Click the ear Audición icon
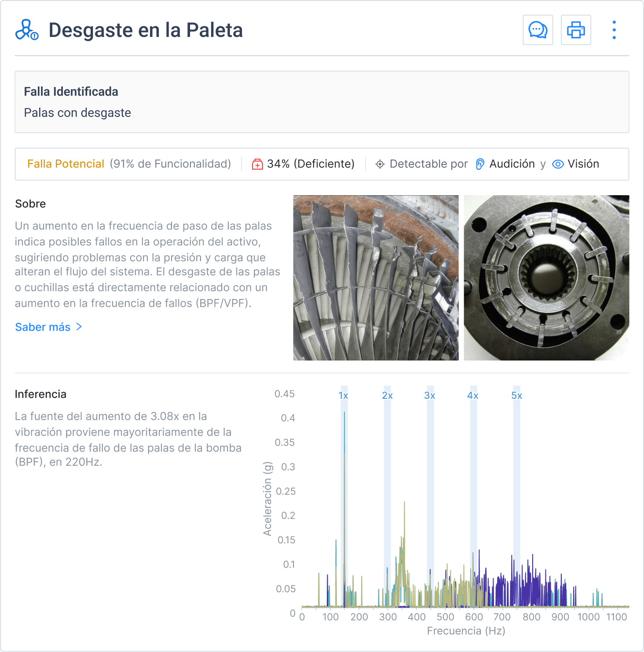Screen dimensions: 644x652 [480, 164]
